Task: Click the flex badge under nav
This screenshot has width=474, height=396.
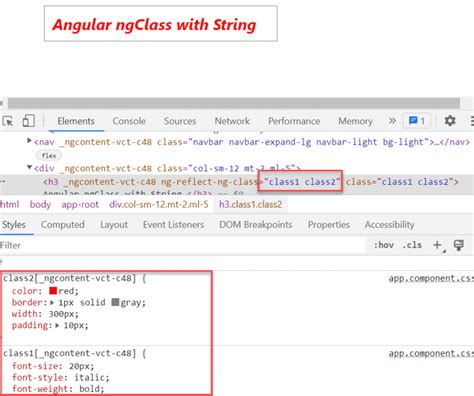Action: click(49, 155)
